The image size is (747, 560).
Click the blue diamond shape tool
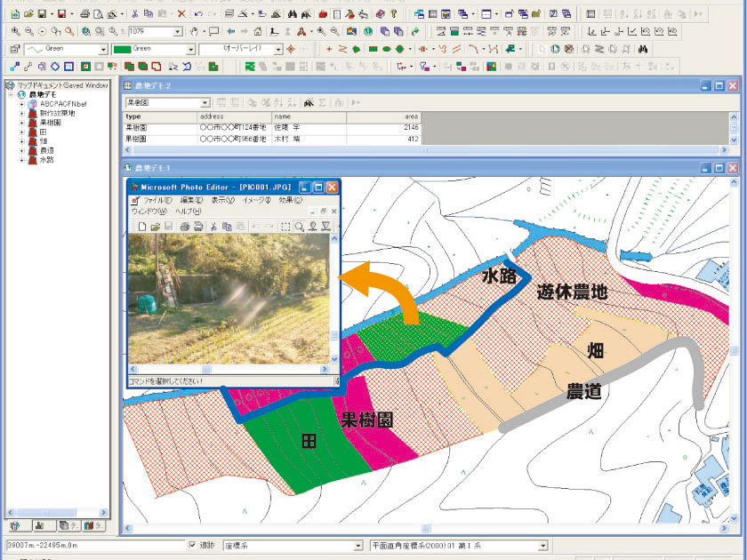55,66
